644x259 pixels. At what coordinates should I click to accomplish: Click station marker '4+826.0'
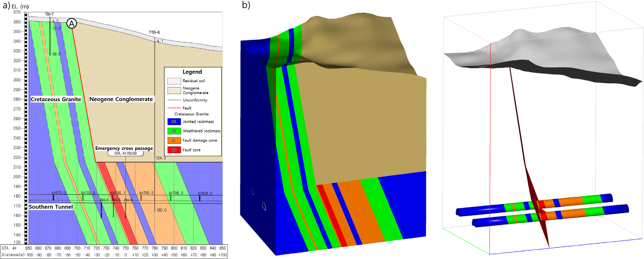click(x=205, y=193)
